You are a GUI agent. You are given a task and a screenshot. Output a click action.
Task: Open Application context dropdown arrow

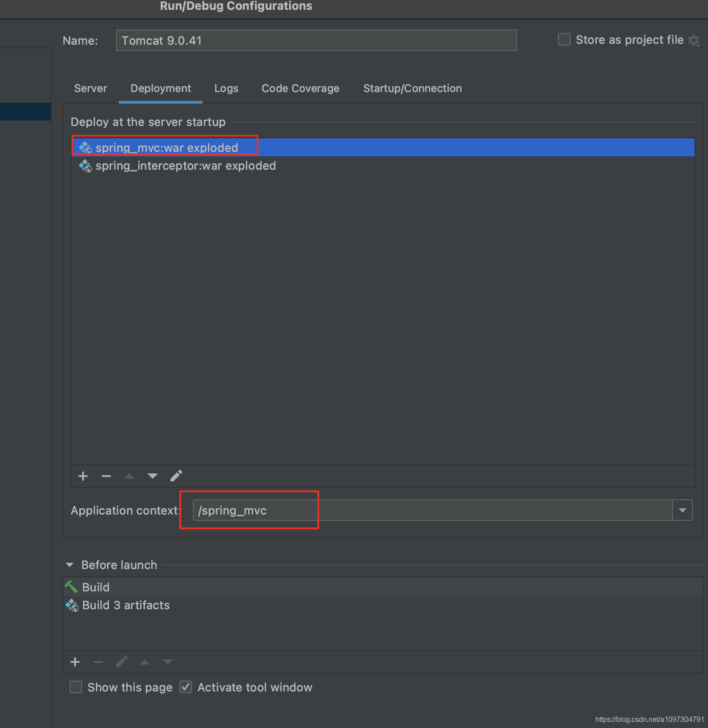pos(683,510)
